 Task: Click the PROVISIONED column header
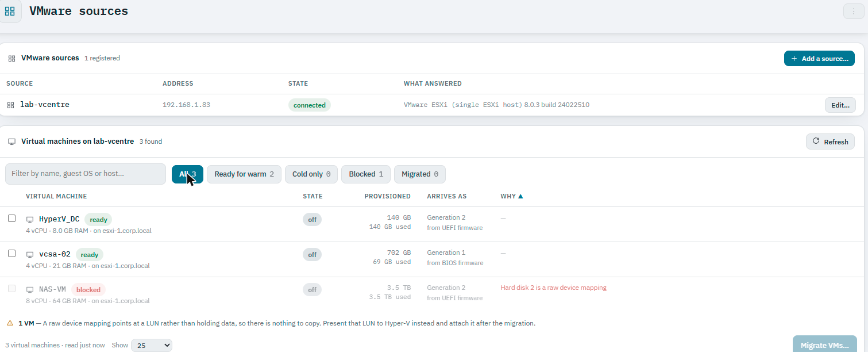tap(387, 196)
